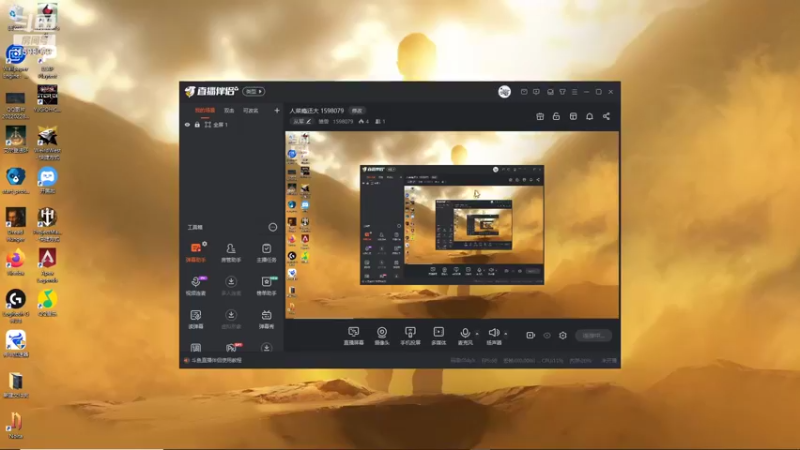Open the hamburger menu in title bar
The height and width of the screenshot is (450, 800).
pos(574,92)
